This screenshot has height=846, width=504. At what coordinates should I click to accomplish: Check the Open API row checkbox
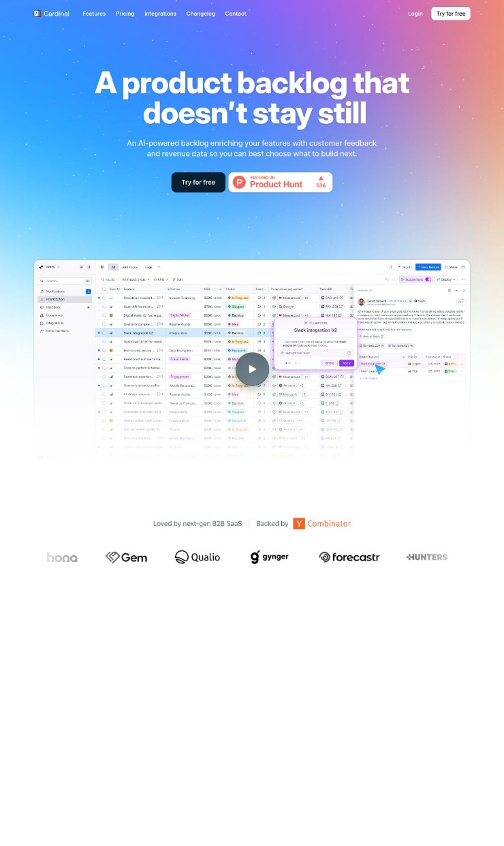coord(104,307)
